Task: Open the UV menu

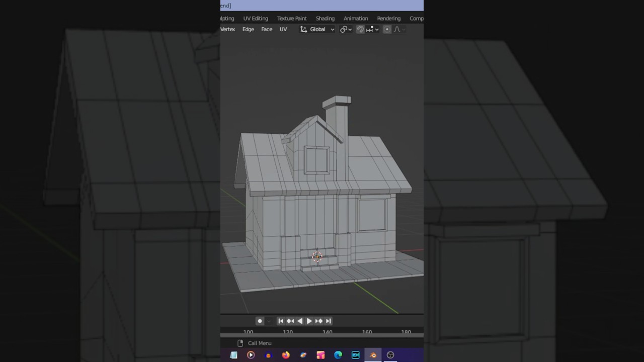Action: coord(283,29)
